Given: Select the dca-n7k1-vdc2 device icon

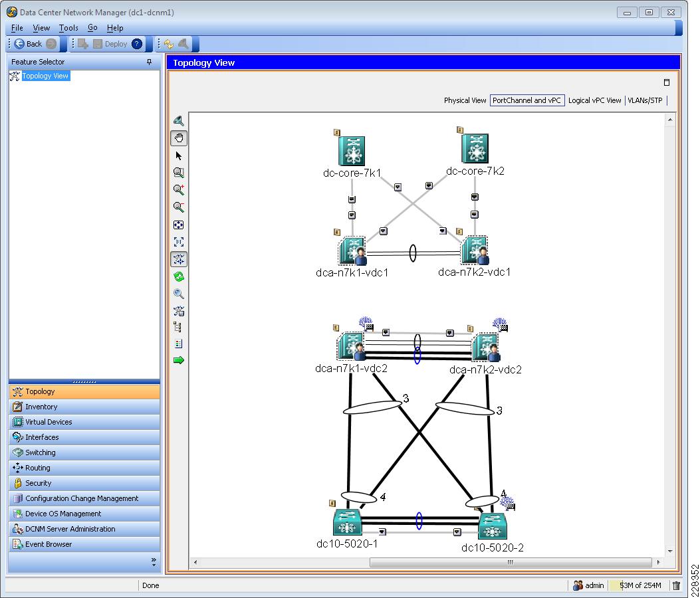Looking at the screenshot, I should click(x=352, y=346).
